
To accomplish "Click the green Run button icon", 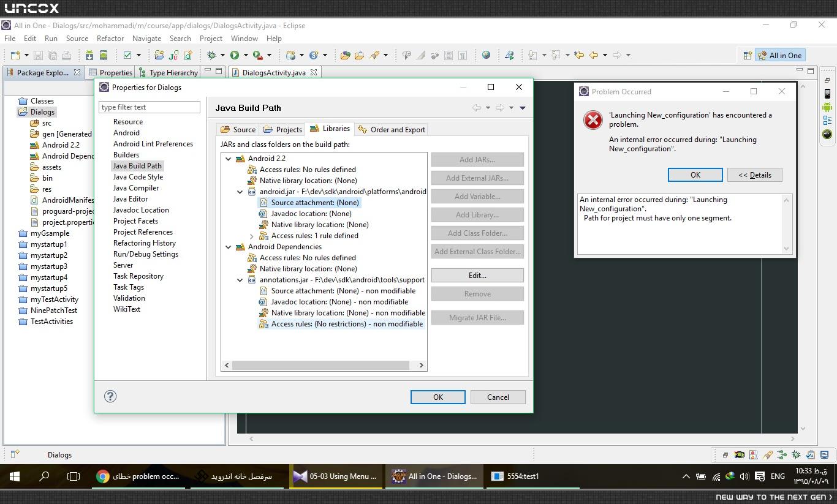I will pyautogui.click(x=234, y=55).
